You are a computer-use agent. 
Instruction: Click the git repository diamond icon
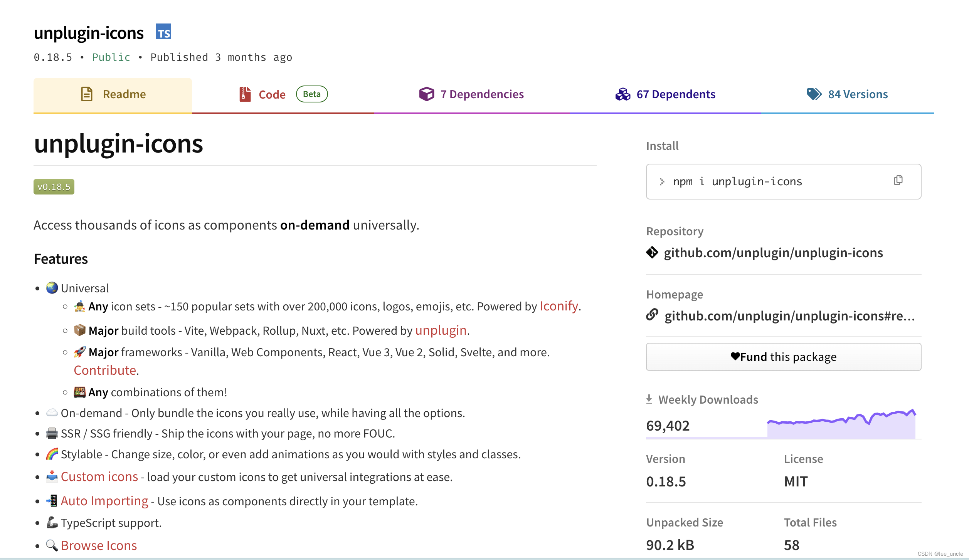(x=652, y=253)
